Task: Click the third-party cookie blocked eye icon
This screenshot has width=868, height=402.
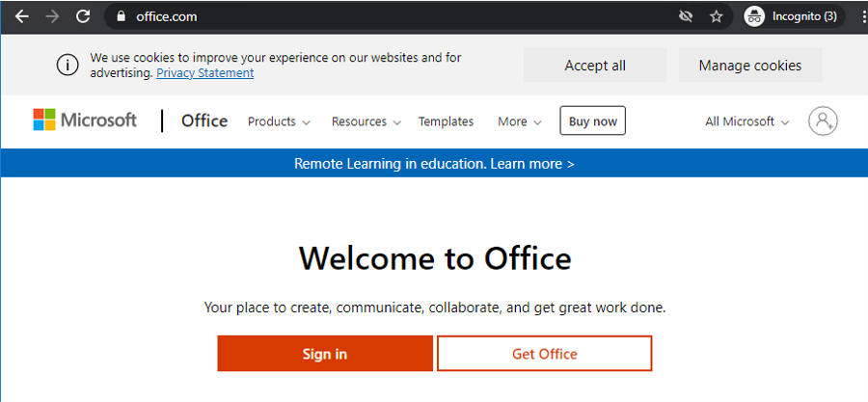Action: [686, 16]
